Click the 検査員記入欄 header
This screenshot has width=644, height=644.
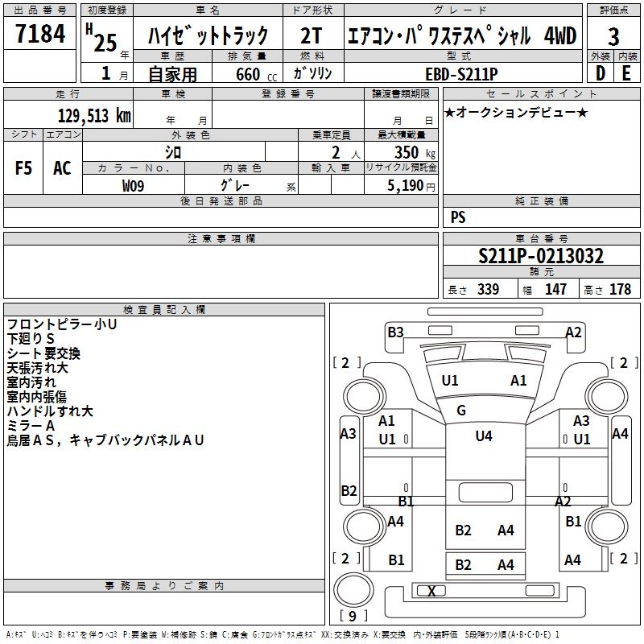pyautogui.click(x=164, y=310)
